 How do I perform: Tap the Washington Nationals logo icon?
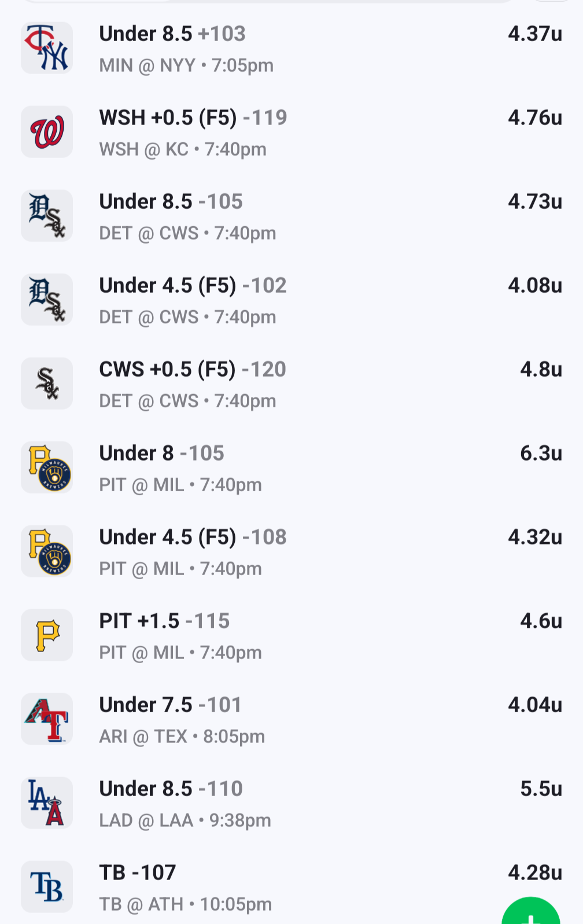tap(47, 132)
